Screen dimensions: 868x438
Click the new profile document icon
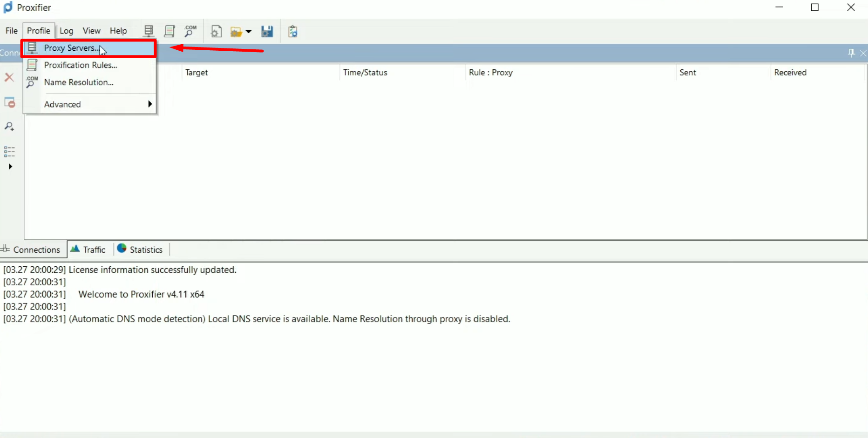point(216,31)
